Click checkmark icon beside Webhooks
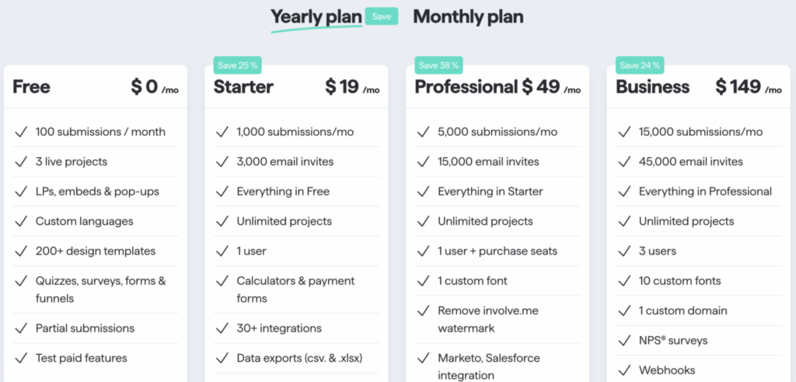 624,370
